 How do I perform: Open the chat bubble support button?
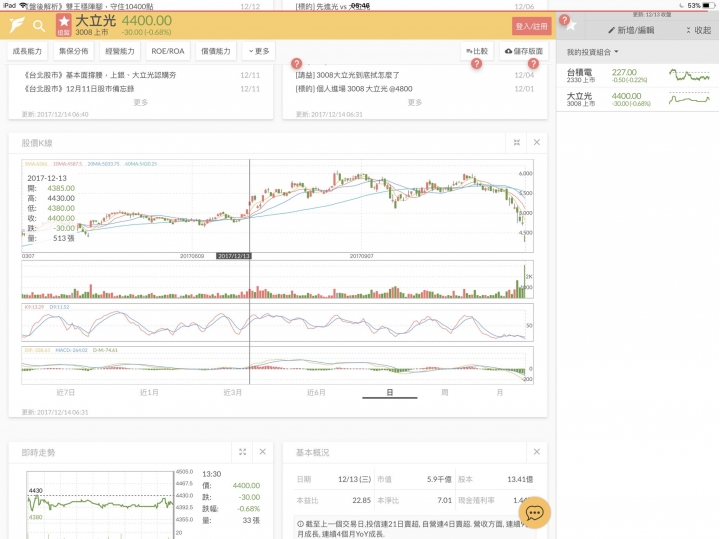pos(534,512)
